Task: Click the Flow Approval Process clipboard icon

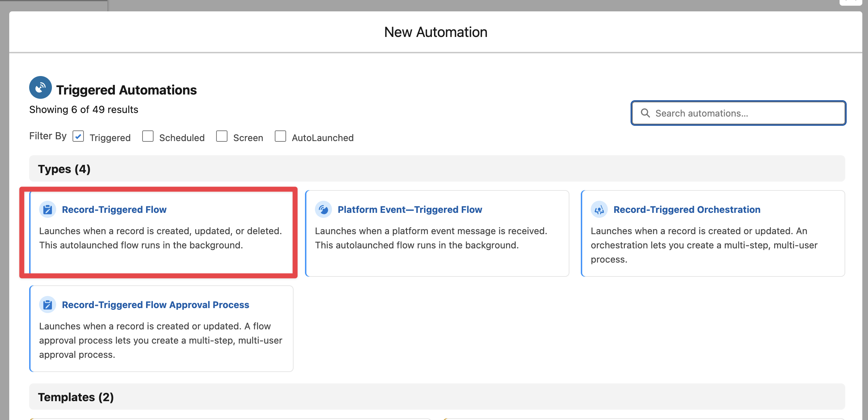Action: (48, 305)
